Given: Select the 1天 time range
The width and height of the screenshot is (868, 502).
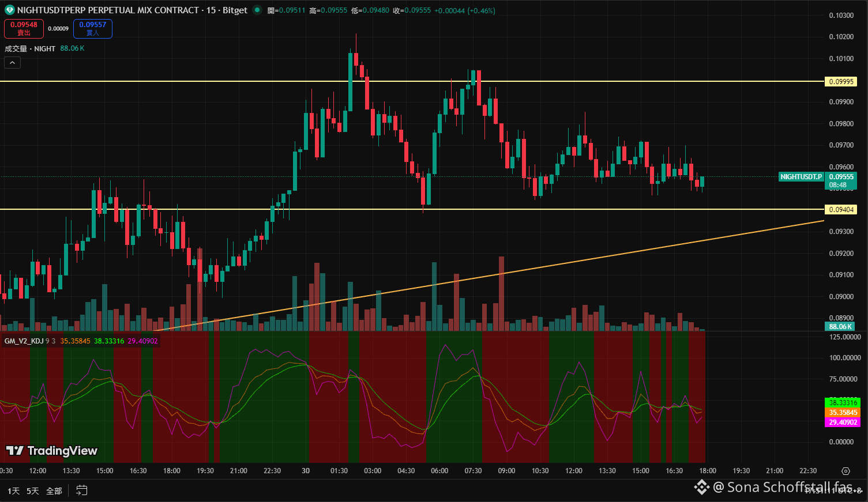Looking at the screenshot, I should [x=14, y=491].
